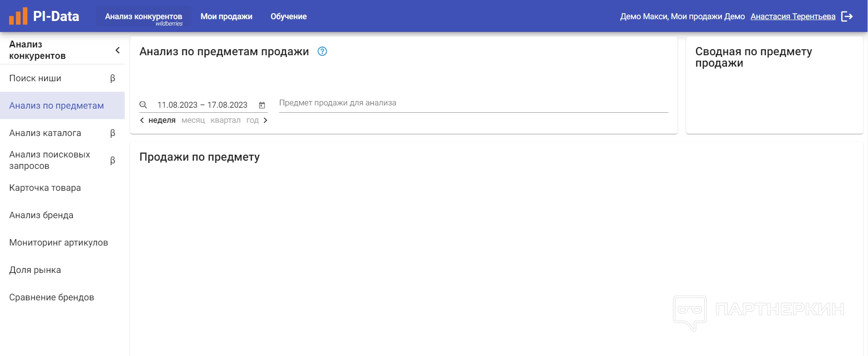Screen dimensions: 868x356
Task: Open Поиск ниши in the sidebar
Action: pos(62,78)
